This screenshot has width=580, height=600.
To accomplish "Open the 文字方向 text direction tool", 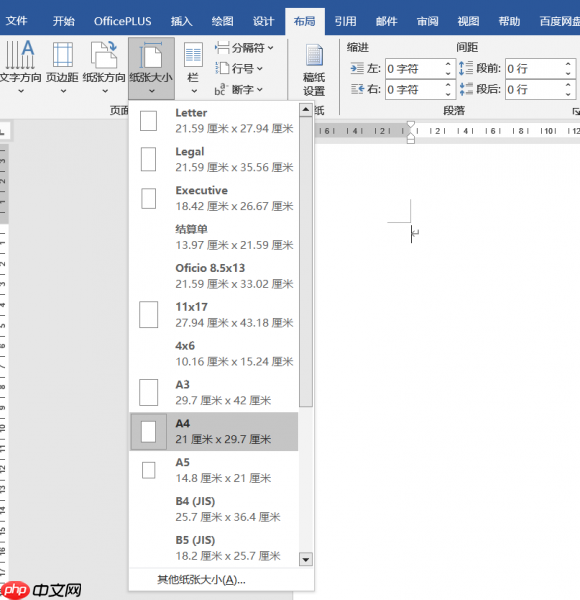I will tap(20, 67).
